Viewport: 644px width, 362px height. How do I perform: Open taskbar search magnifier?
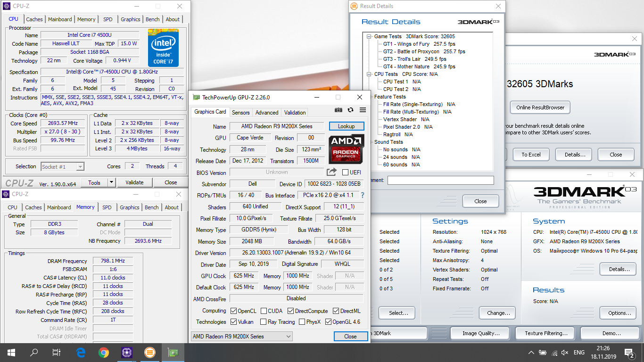[34, 353]
